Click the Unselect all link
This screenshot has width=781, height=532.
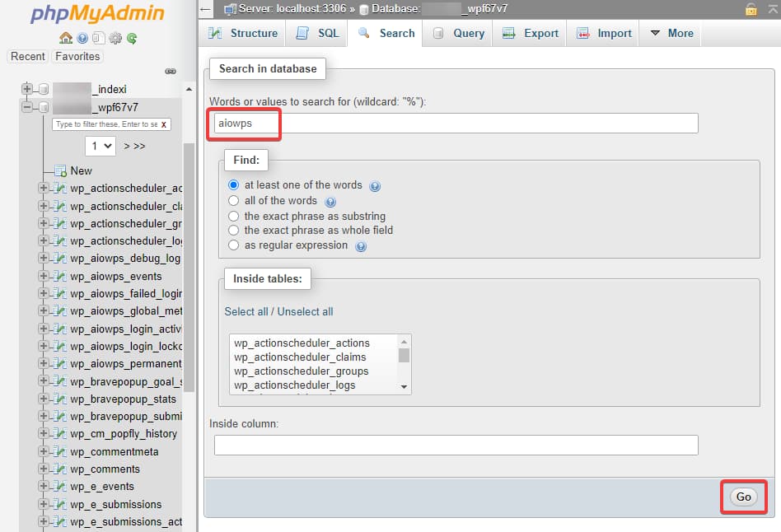pyautogui.click(x=305, y=312)
